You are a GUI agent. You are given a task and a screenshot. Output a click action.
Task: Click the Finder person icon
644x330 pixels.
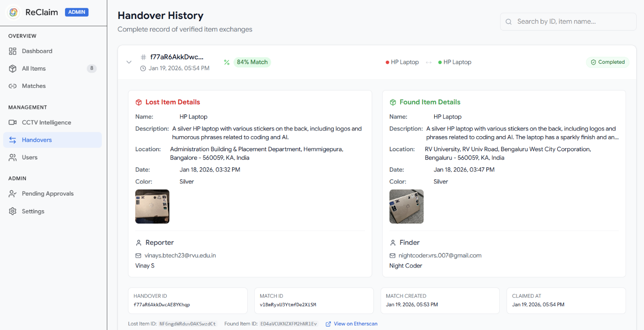click(393, 243)
